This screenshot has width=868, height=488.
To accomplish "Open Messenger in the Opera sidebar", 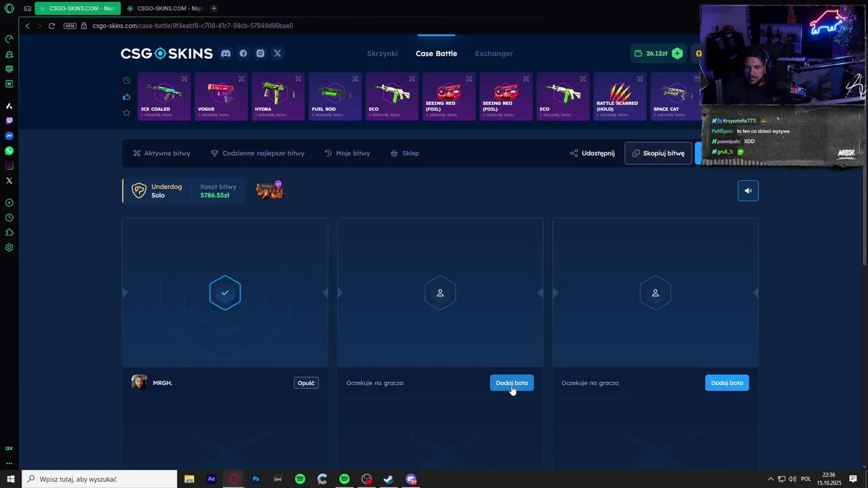I will [x=9, y=136].
